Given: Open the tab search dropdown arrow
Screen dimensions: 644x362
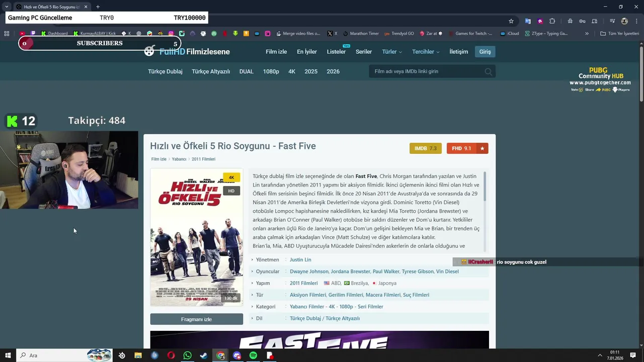Looking at the screenshot, I should coord(6,7).
